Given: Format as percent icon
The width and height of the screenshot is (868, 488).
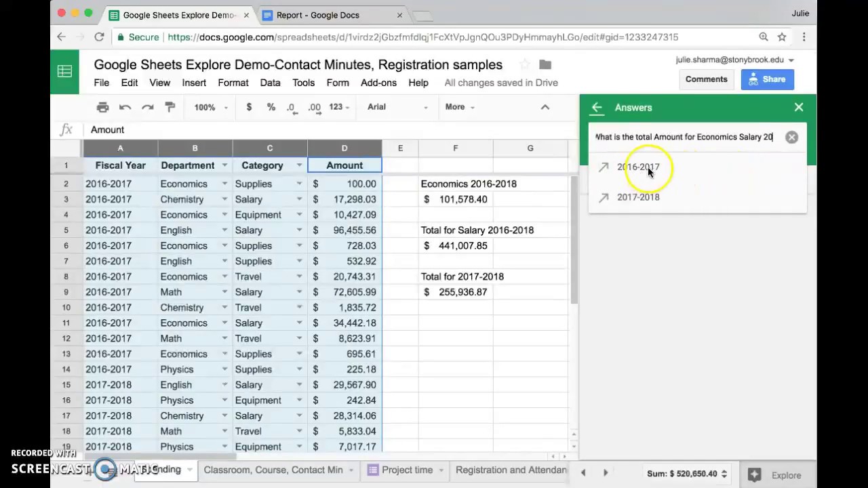Looking at the screenshot, I should pyautogui.click(x=271, y=107).
